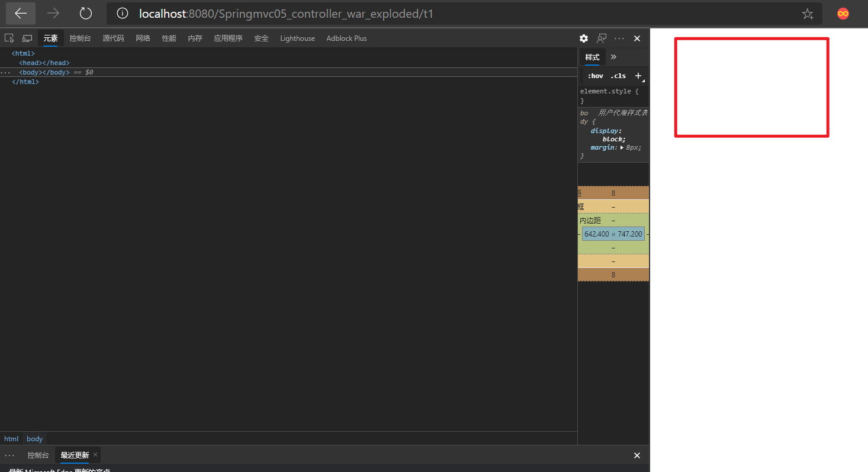
Task: Click the 642.400 × 747.200 content box
Action: click(x=613, y=234)
